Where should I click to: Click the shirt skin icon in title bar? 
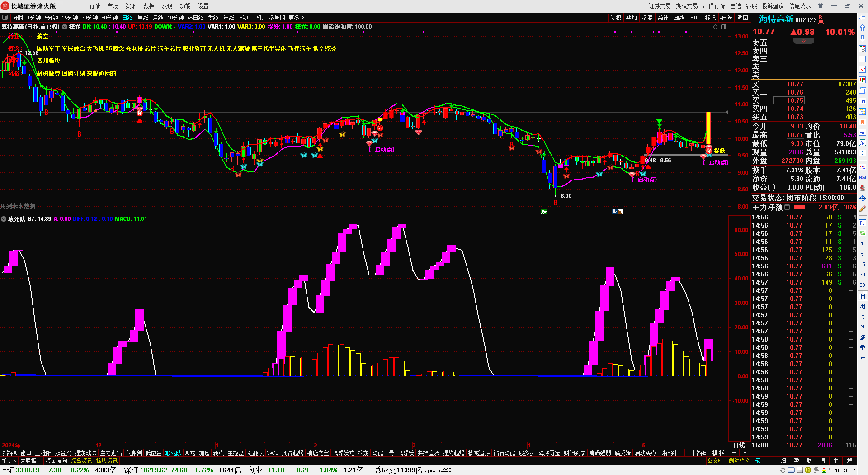821,6
